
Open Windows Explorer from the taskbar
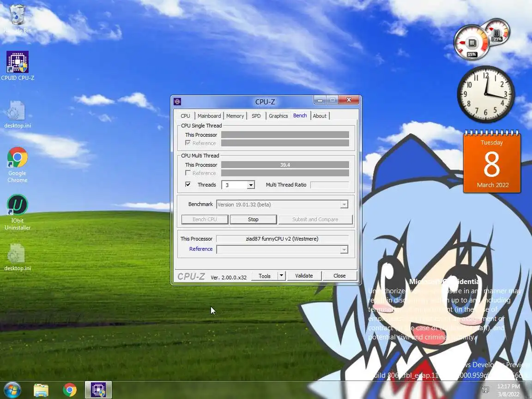click(41, 390)
